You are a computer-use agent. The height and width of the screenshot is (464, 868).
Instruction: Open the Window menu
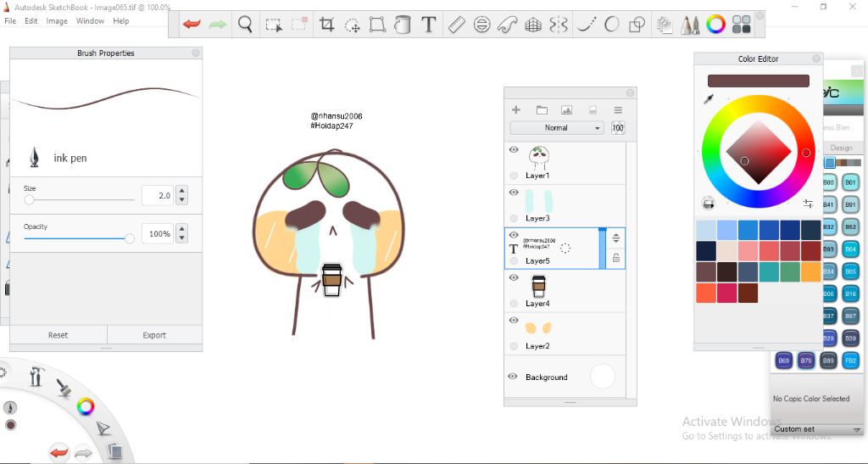(90, 21)
